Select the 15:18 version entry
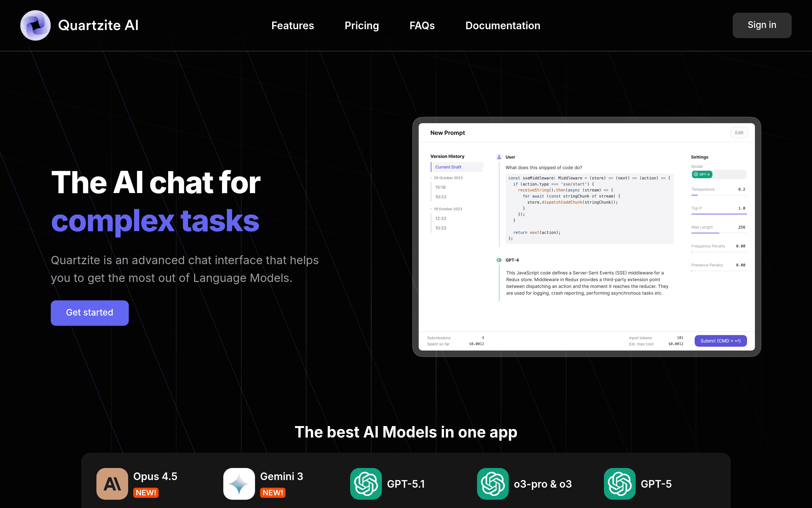This screenshot has height=508, width=812. click(x=440, y=187)
